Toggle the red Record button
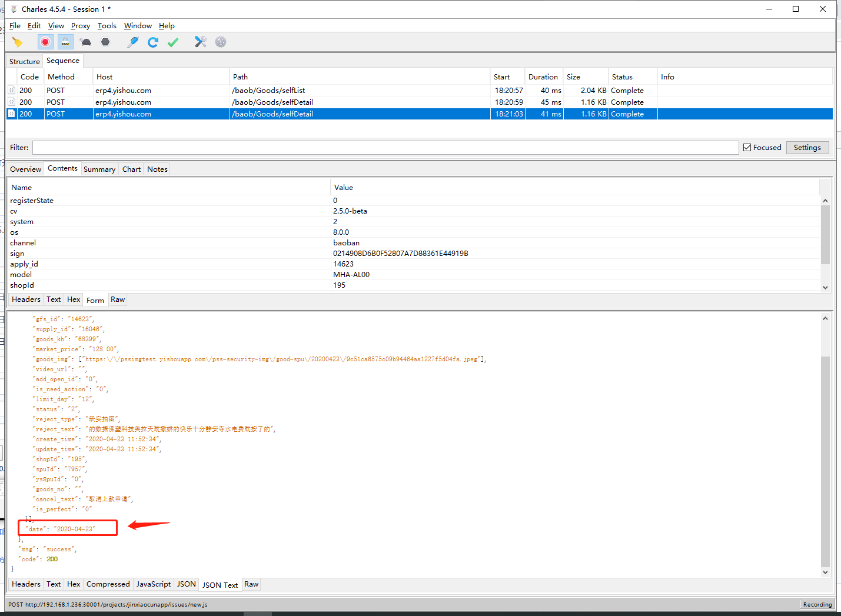 [45, 42]
